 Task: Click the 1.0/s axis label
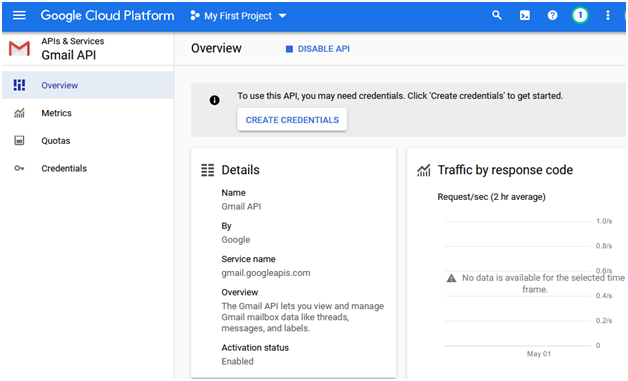604,221
